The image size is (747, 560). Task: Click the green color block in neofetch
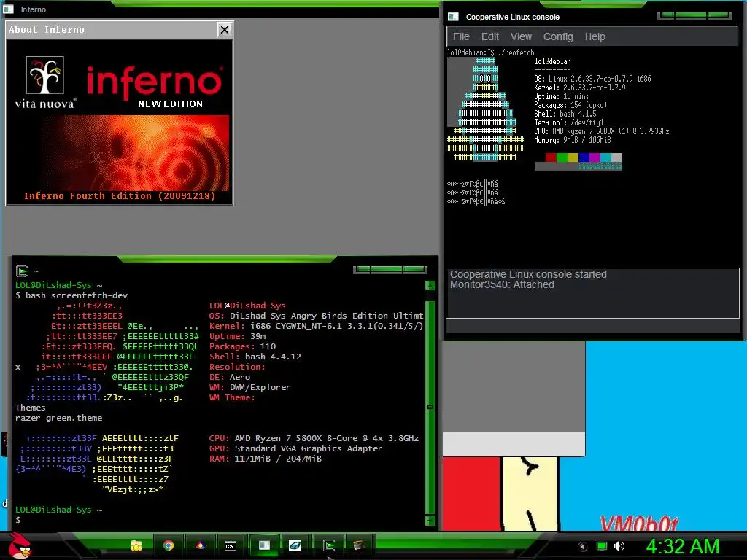coord(562,157)
